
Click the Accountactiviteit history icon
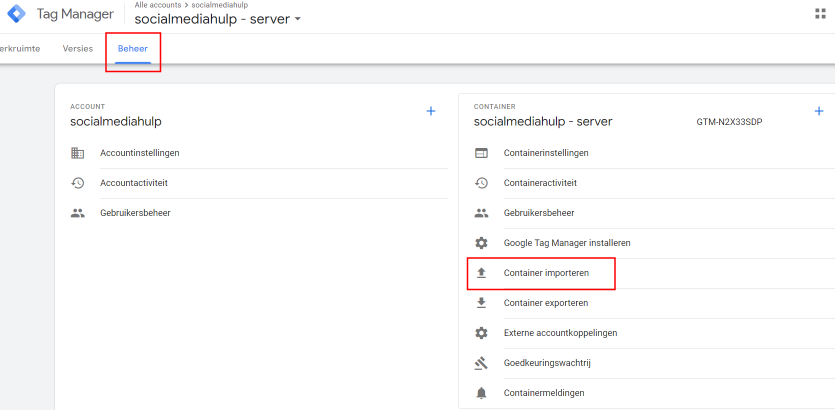[78, 183]
